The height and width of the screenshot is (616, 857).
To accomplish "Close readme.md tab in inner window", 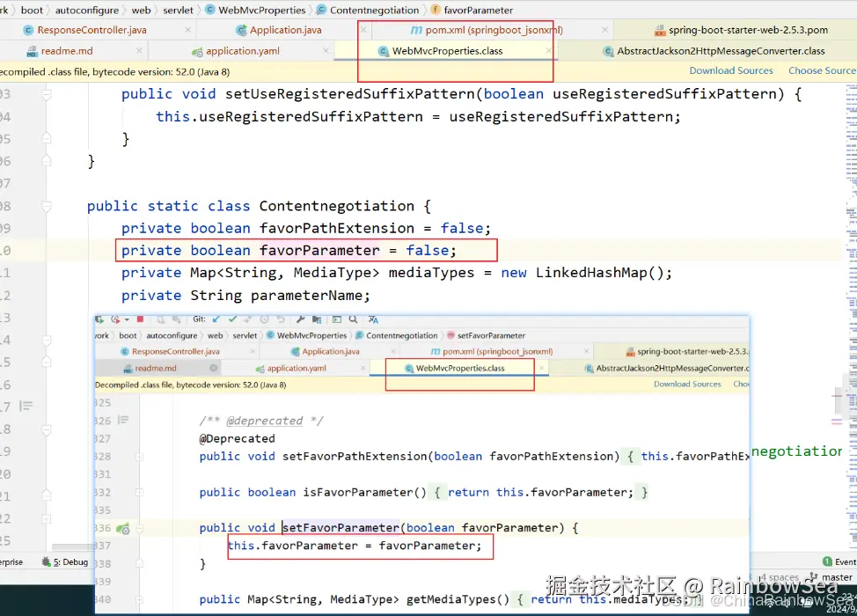I will pos(214,369).
